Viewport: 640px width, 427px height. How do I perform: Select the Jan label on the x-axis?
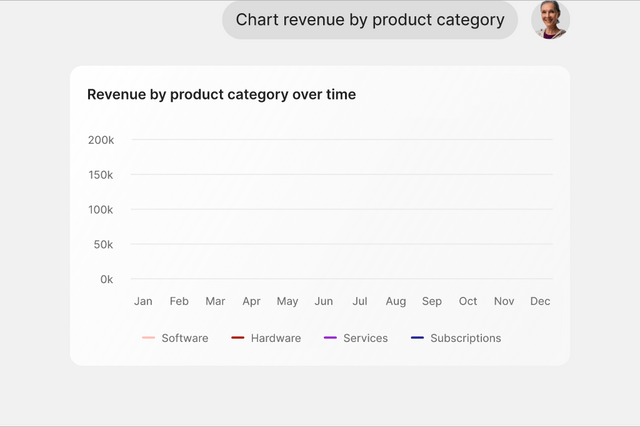click(143, 301)
